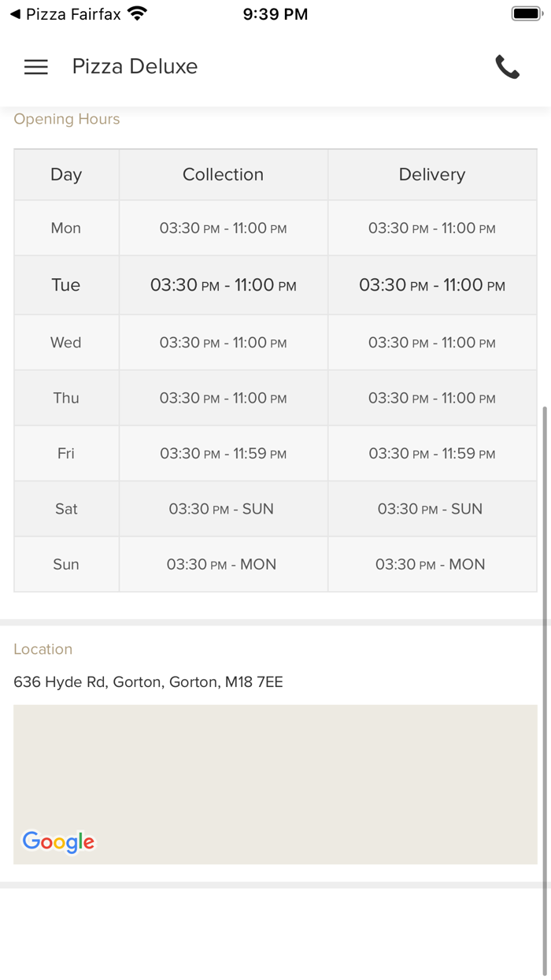Image resolution: width=551 pixels, height=980 pixels.
Task: Click Monday delivery hours cell
Action: pyautogui.click(x=431, y=228)
